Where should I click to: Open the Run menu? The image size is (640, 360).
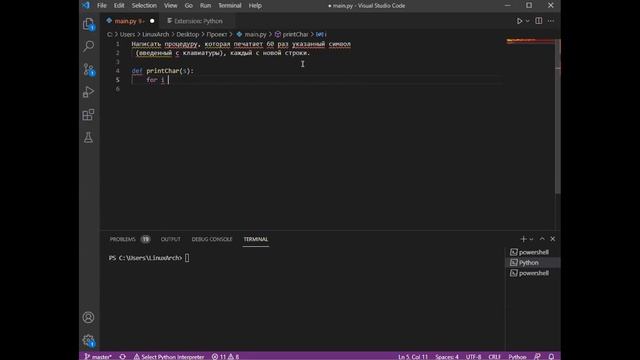(x=205, y=5)
